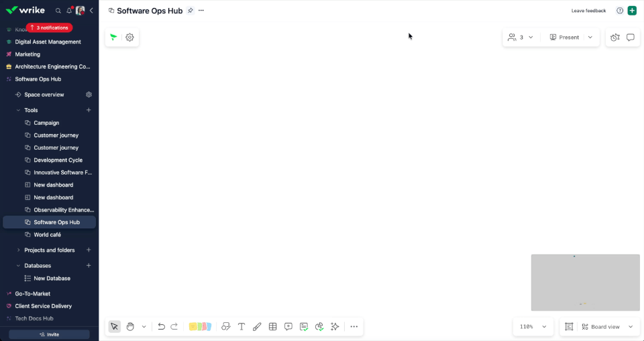Open Tech Docs Hub space
The image size is (644, 341).
click(x=34, y=318)
